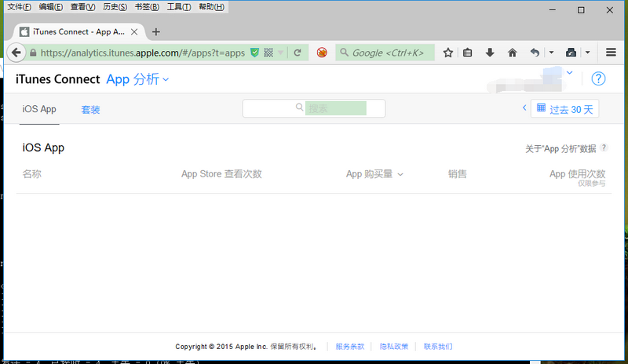Open a new tab with the plus button
The image size is (628, 364).
point(156,31)
